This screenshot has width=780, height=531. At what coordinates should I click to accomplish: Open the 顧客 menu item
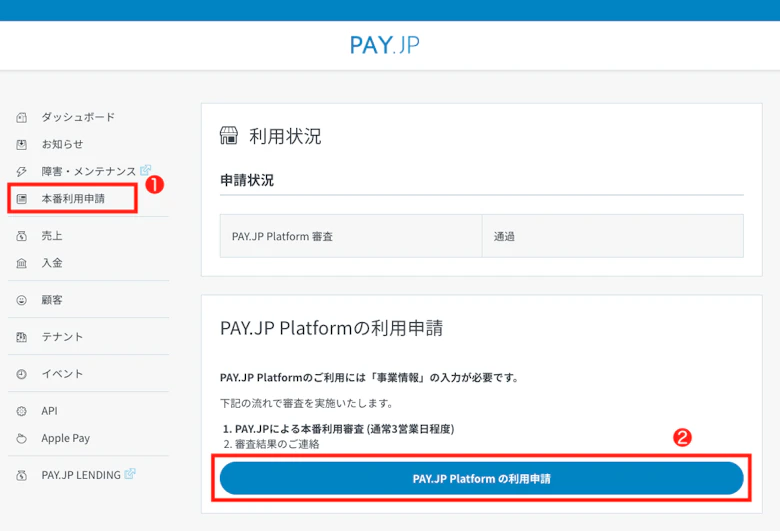(x=52, y=300)
